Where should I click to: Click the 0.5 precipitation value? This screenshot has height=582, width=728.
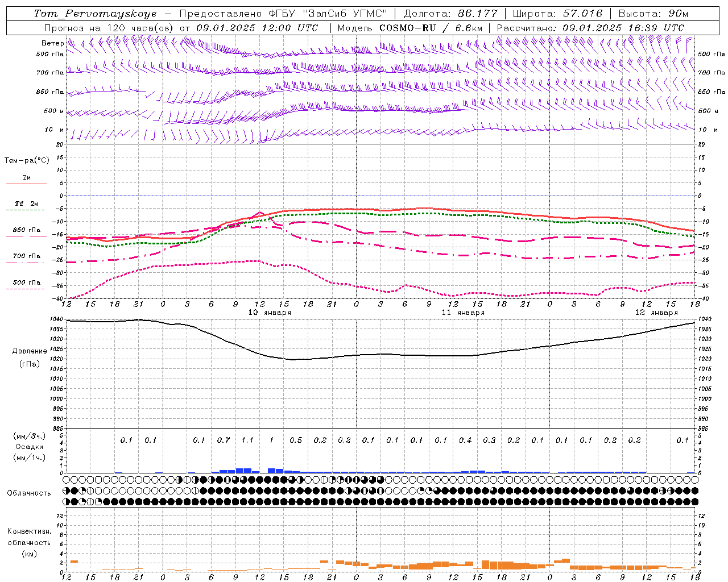click(296, 440)
